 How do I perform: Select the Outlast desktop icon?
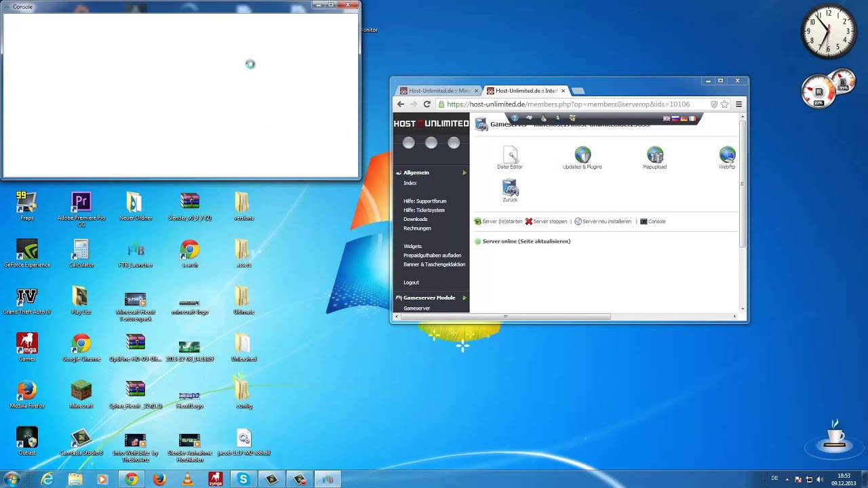pyautogui.click(x=27, y=441)
